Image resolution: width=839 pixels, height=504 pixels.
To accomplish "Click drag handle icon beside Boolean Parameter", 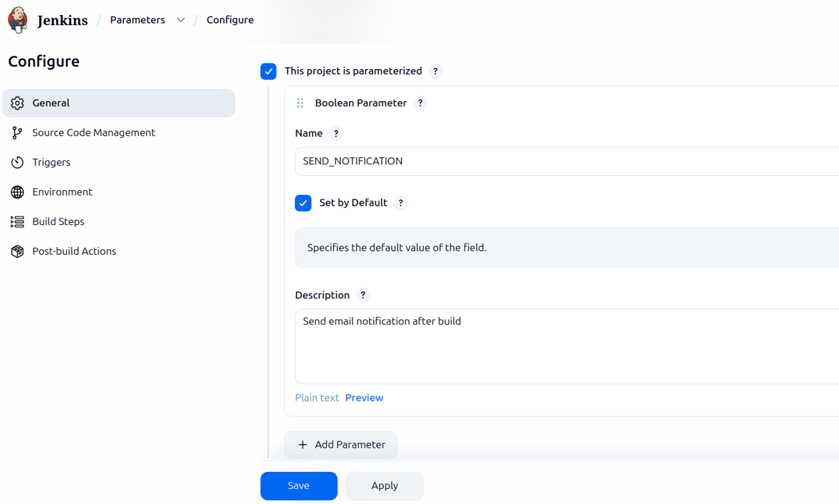I will click(x=300, y=103).
